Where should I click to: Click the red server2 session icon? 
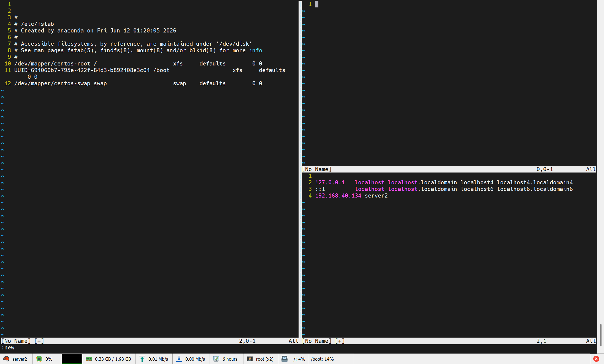coord(6,359)
